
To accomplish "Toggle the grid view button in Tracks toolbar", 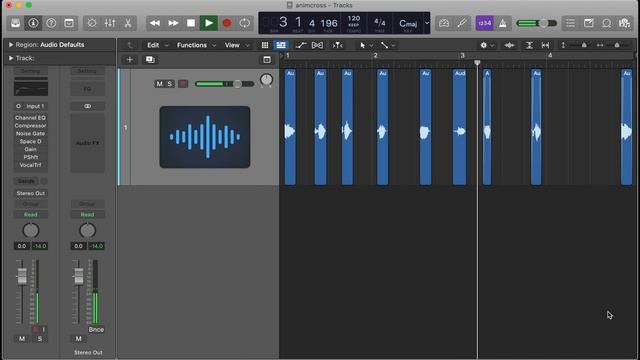I will pyautogui.click(x=265, y=45).
